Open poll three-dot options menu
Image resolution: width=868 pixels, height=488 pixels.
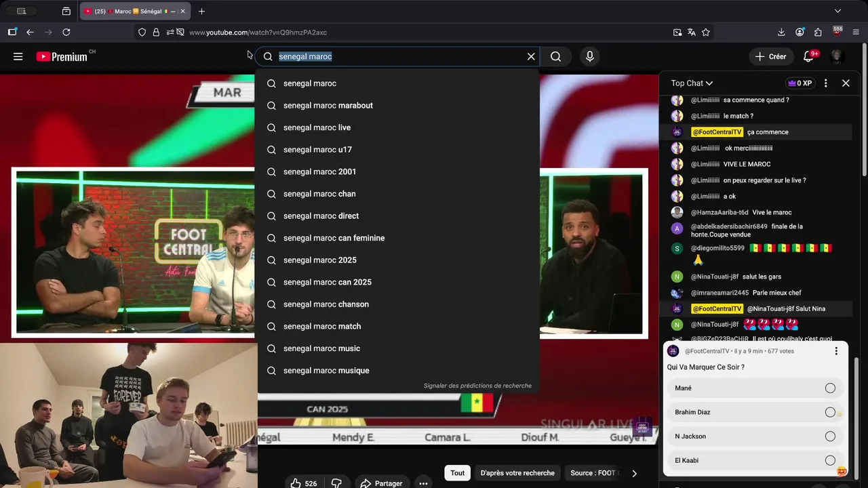click(836, 351)
